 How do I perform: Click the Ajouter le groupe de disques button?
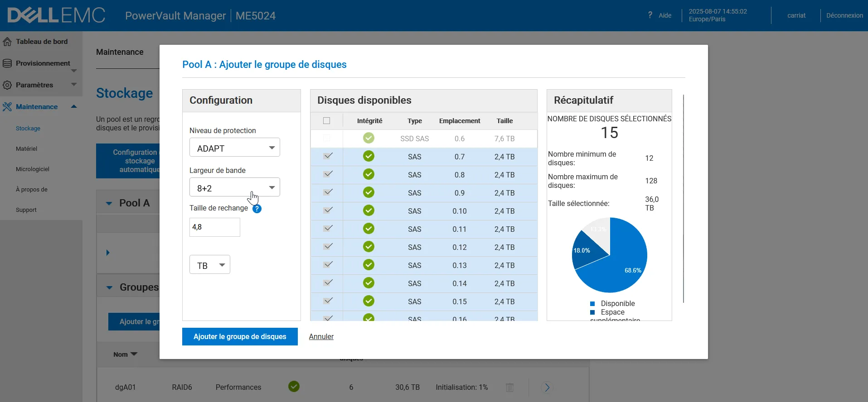tap(240, 336)
